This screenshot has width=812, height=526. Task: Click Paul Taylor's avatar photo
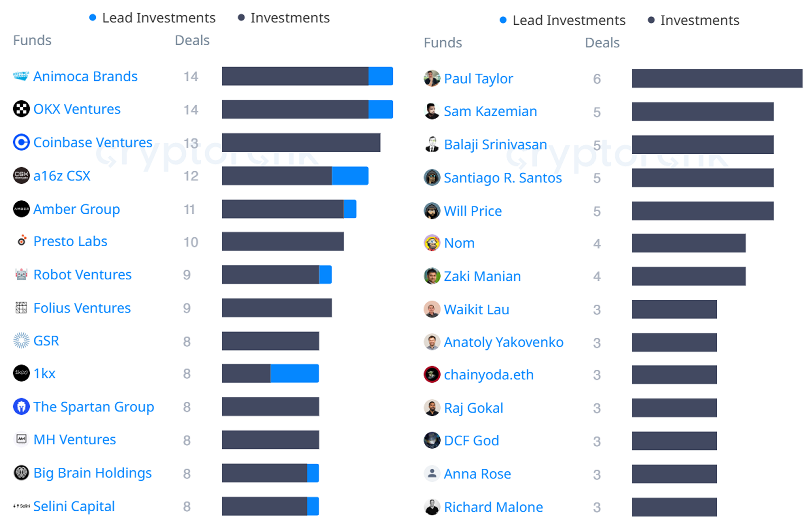432,78
